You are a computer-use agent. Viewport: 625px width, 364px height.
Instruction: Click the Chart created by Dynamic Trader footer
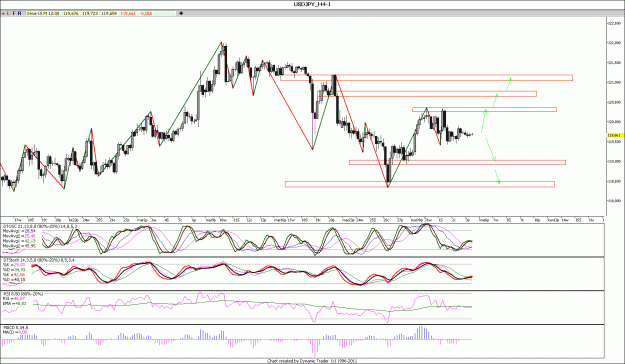click(x=311, y=361)
